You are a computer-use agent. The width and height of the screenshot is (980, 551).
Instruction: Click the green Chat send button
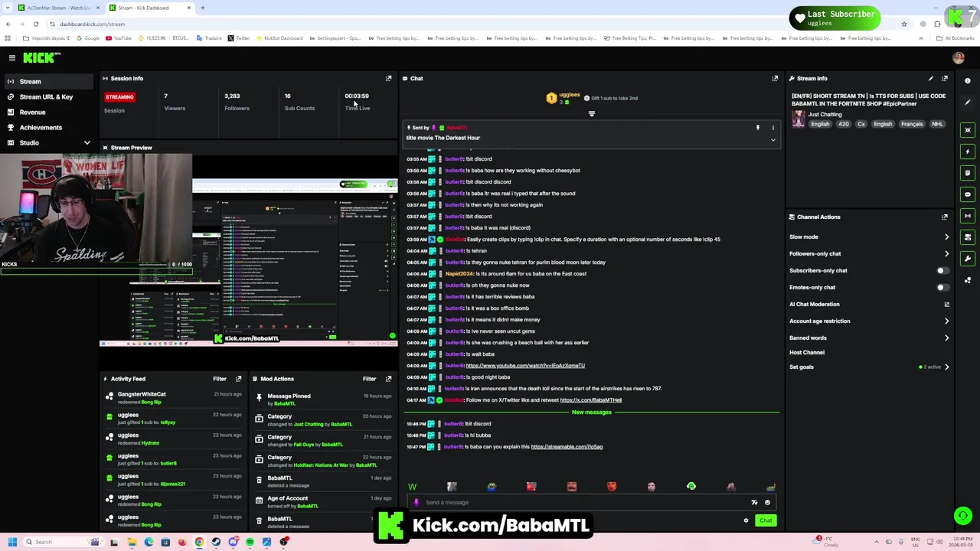coord(766,520)
